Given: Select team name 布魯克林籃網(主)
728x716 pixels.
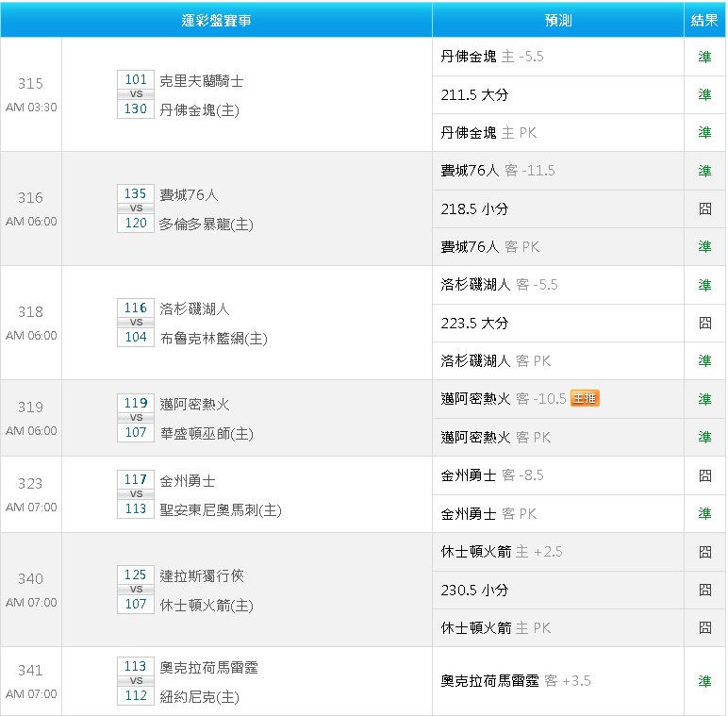Looking at the screenshot, I should click(x=213, y=339).
